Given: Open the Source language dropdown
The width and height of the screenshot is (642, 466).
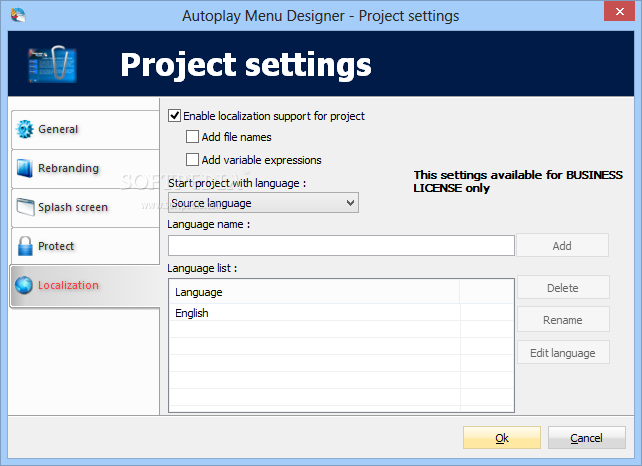Looking at the screenshot, I should [263, 203].
